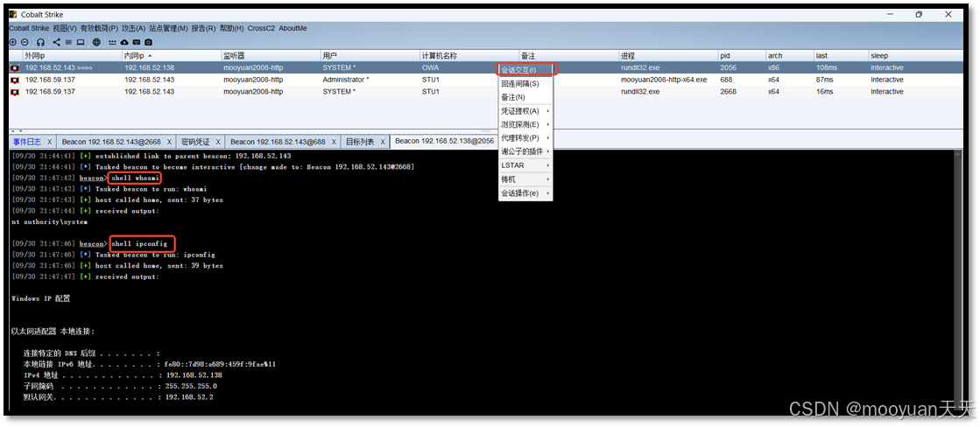Click the globe icon in toolbar
The width and height of the screenshot is (980, 427).
tap(96, 42)
